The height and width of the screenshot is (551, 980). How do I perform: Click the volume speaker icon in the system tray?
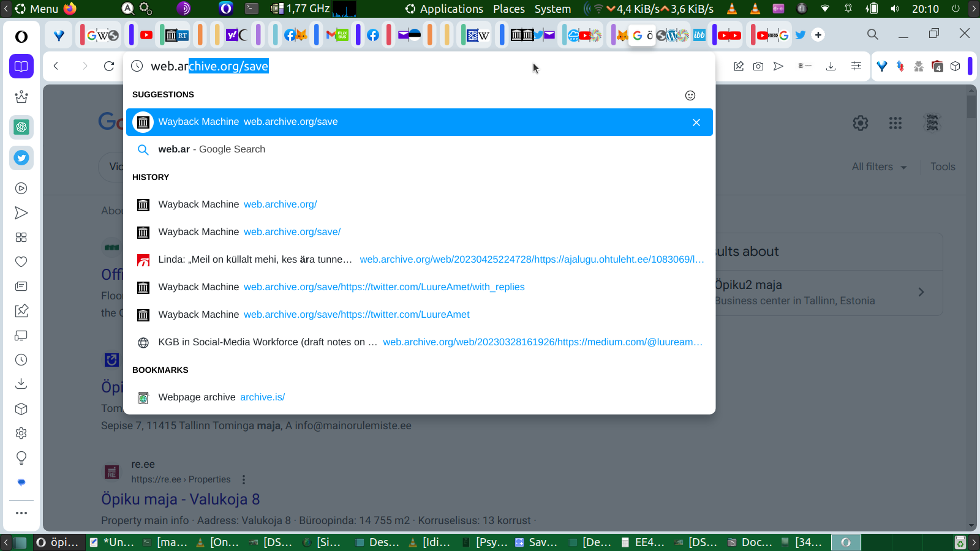tap(895, 9)
